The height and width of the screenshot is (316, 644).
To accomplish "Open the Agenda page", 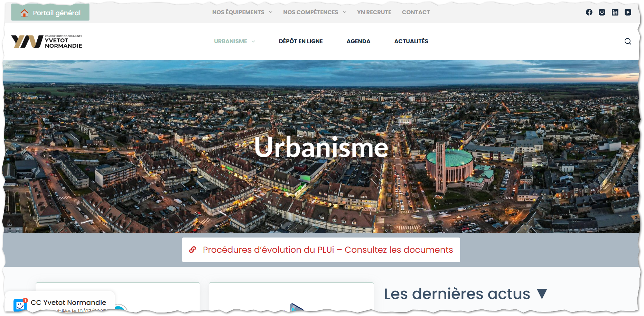I will pyautogui.click(x=358, y=41).
